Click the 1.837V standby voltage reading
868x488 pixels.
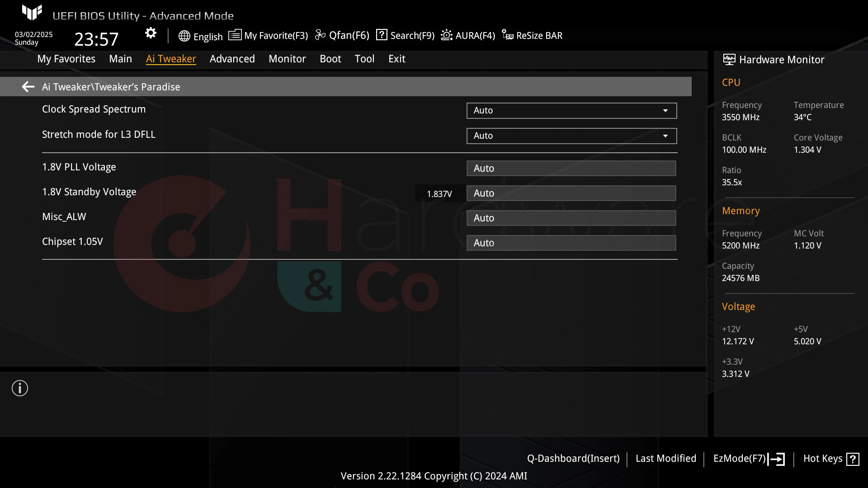coord(439,194)
